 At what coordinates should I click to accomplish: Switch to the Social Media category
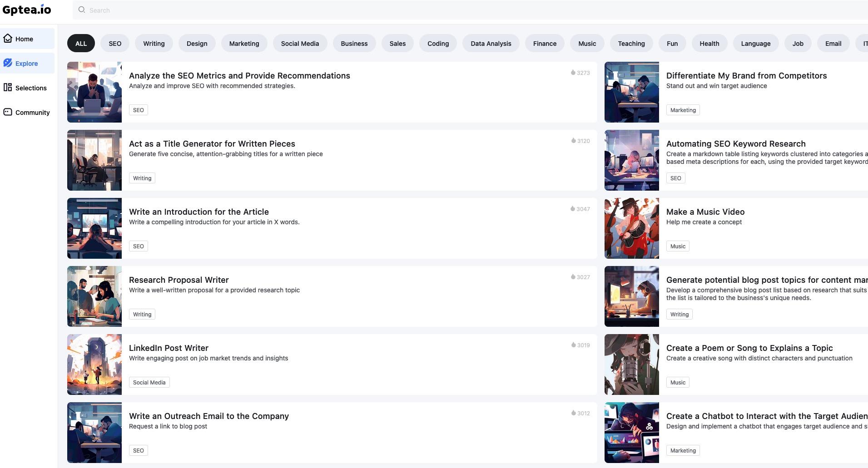[x=300, y=44]
